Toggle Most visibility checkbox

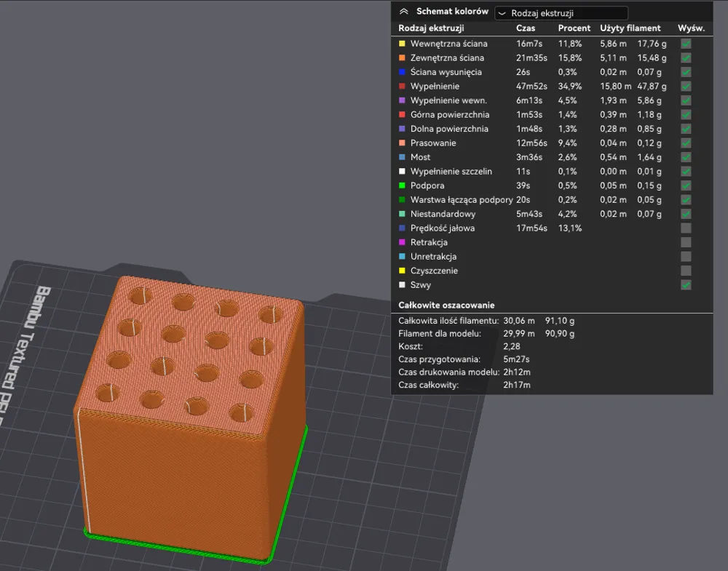686,157
